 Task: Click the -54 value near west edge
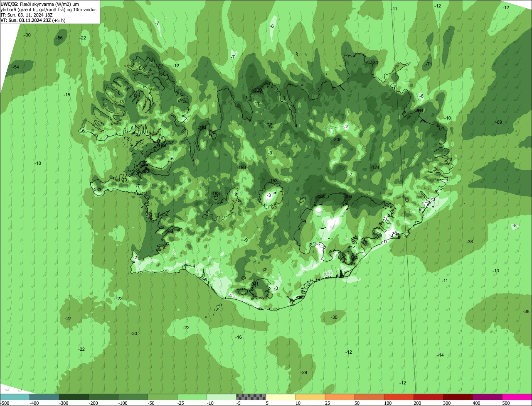pyautogui.click(x=16, y=67)
